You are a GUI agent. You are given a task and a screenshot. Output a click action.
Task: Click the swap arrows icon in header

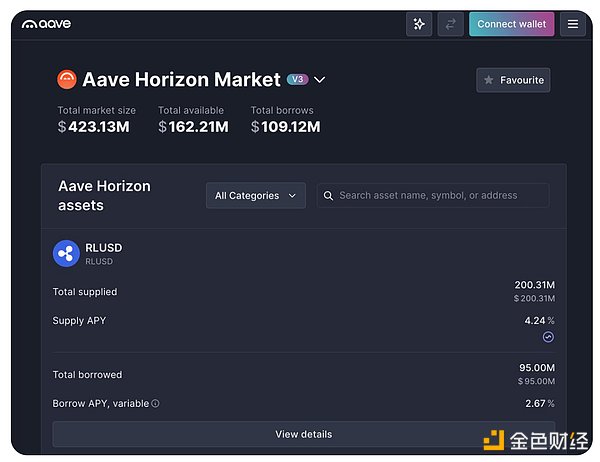pos(450,24)
